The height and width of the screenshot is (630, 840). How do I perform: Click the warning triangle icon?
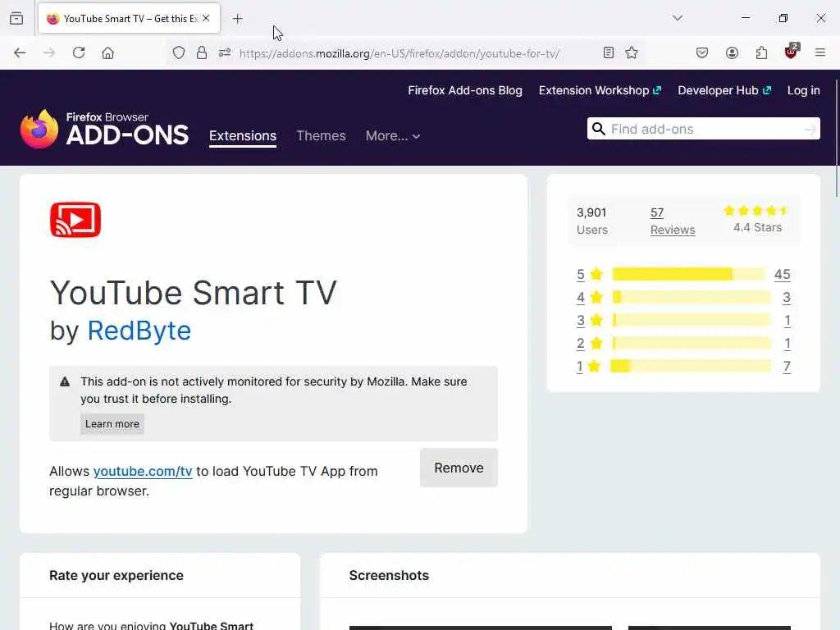pos(65,381)
